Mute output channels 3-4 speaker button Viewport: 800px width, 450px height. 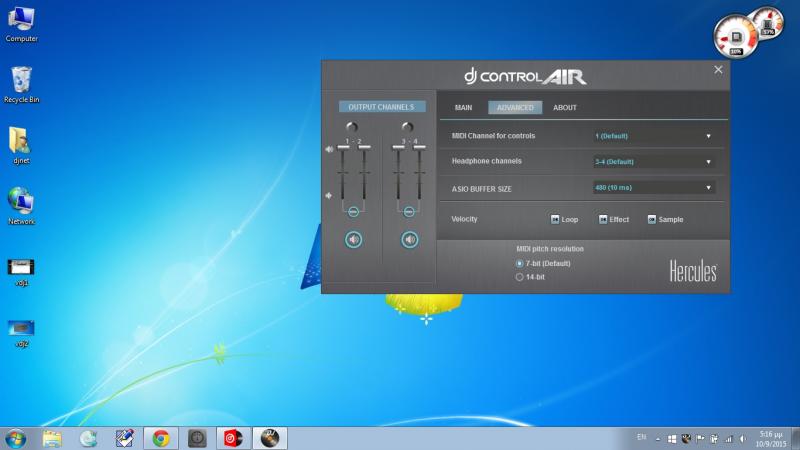pos(409,239)
